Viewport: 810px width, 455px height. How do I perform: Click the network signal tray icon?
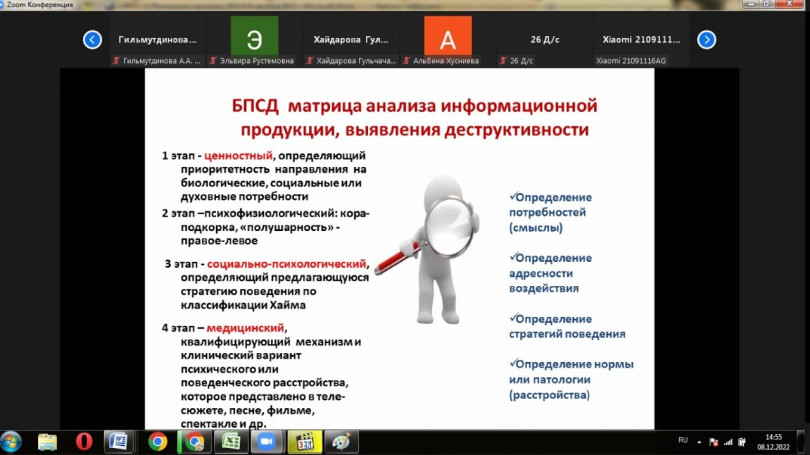pos(728,442)
